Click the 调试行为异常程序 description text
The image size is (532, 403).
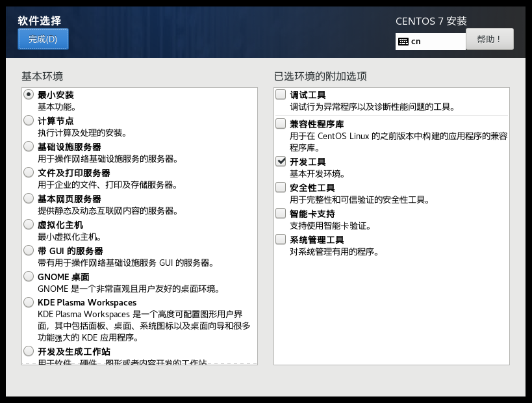click(x=373, y=107)
